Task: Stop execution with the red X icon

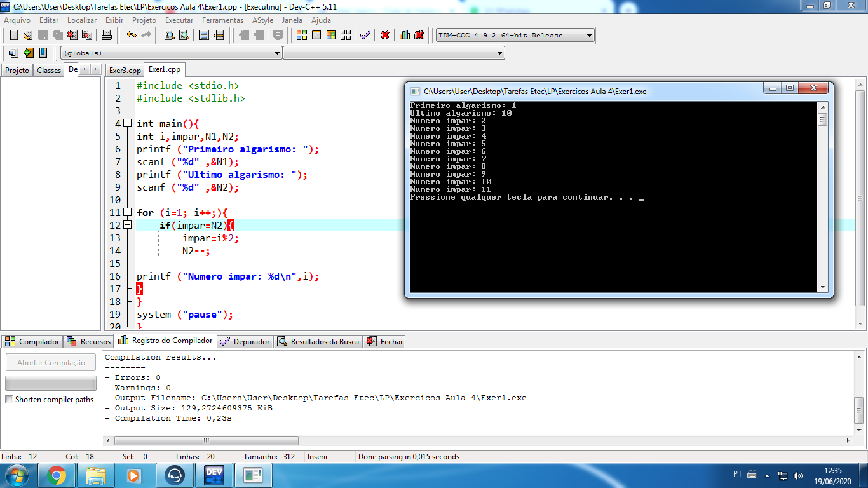Action: pyautogui.click(x=385, y=35)
